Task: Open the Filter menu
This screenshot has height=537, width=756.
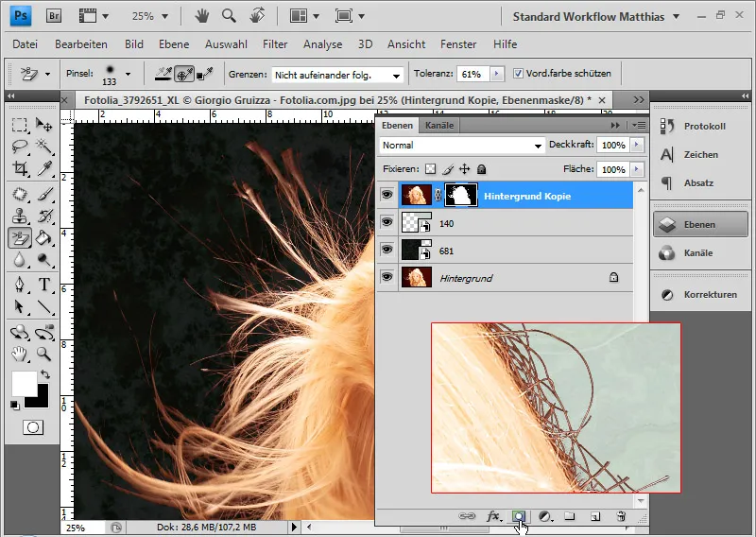Action: point(275,44)
